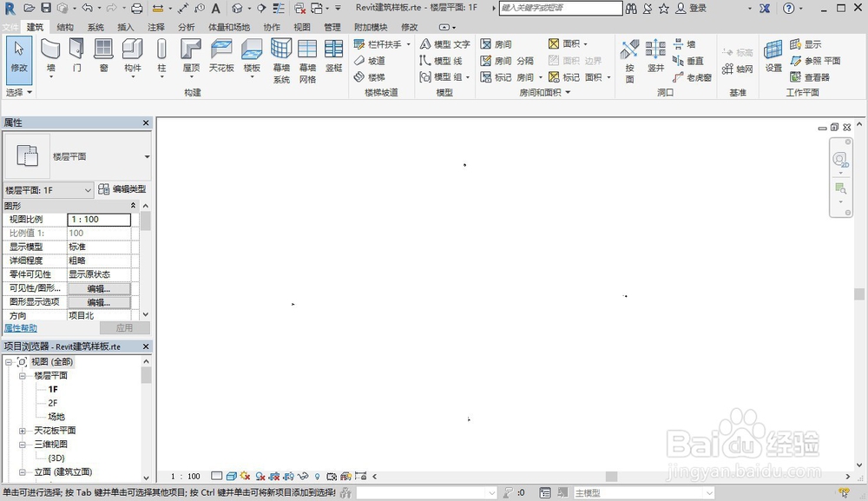Screen dimensions: 868x501
Task: Switch to the 结构 ribbon tab
Action: point(65,27)
